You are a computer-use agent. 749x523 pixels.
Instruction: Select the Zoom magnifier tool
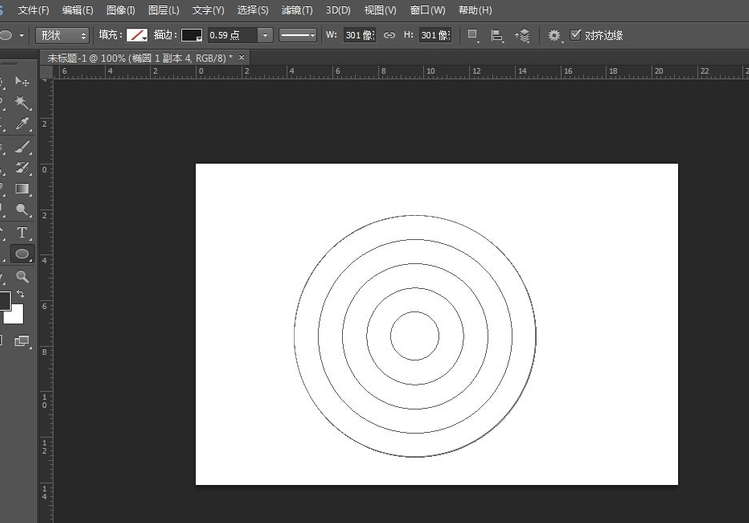pyautogui.click(x=22, y=276)
